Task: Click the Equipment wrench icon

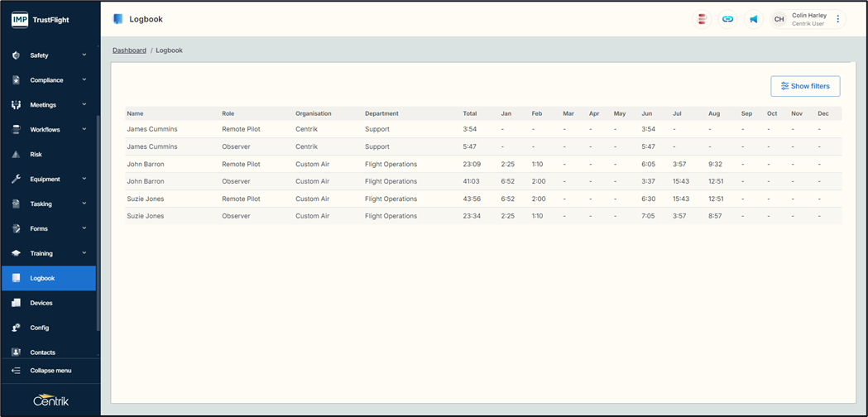Action: pos(16,180)
